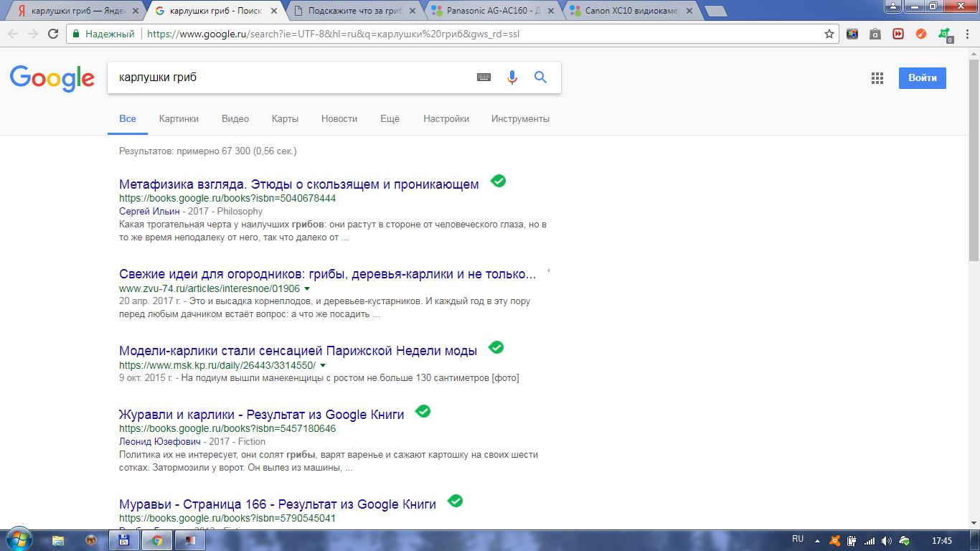Show hidden system tray icons
Viewport: 980px width, 551px height.
point(817,540)
